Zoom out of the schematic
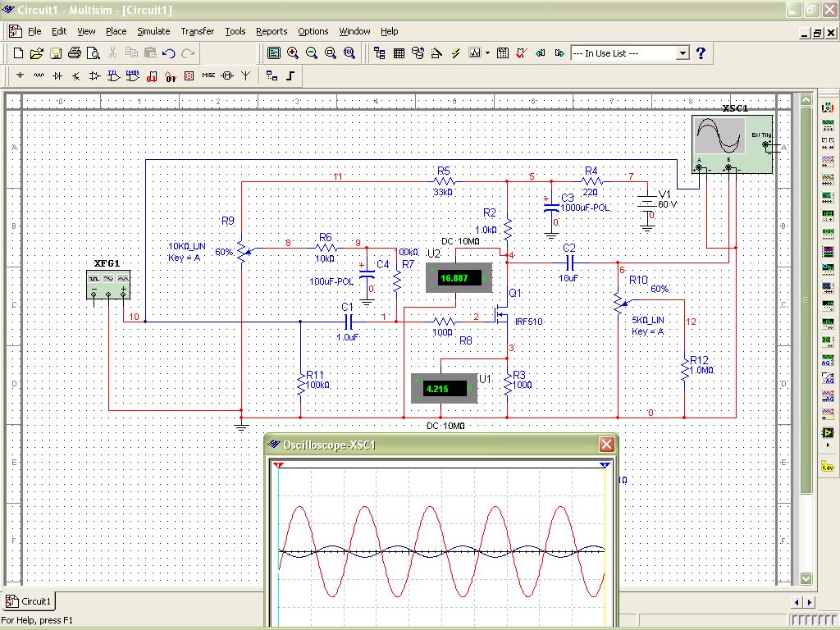The width and height of the screenshot is (840, 630). [311, 53]
